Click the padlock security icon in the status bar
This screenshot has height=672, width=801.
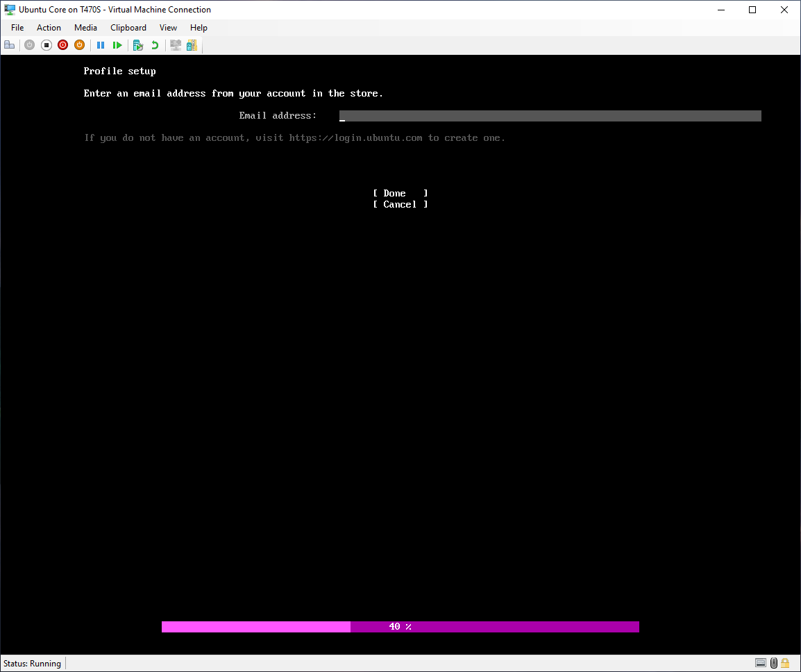785,663
